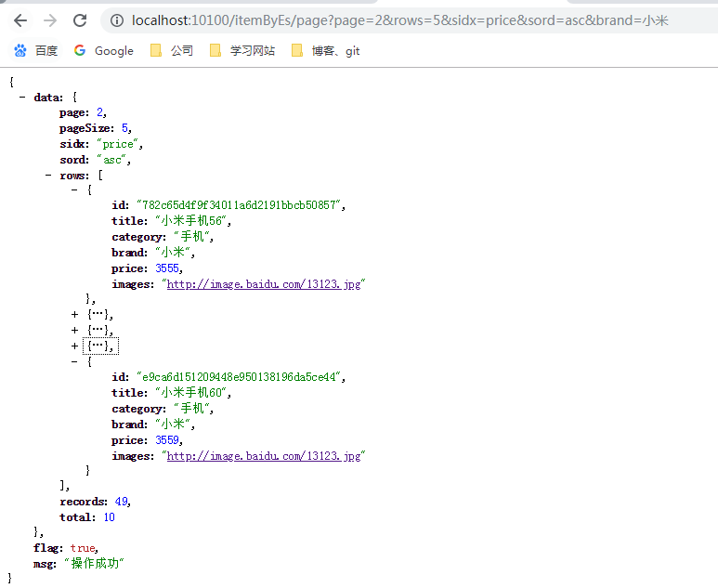Click the focused {···} collapsed object placeholder
The image size is (718, 588).
[100, 346]
